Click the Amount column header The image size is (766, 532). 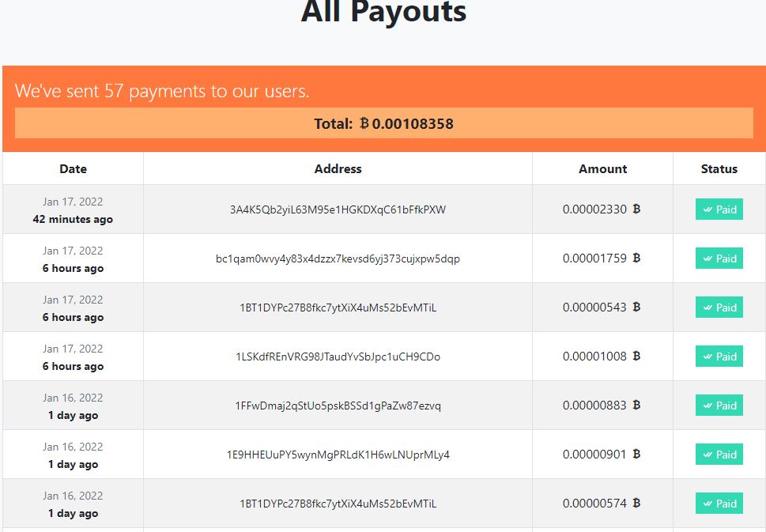[x=603, y=168]
